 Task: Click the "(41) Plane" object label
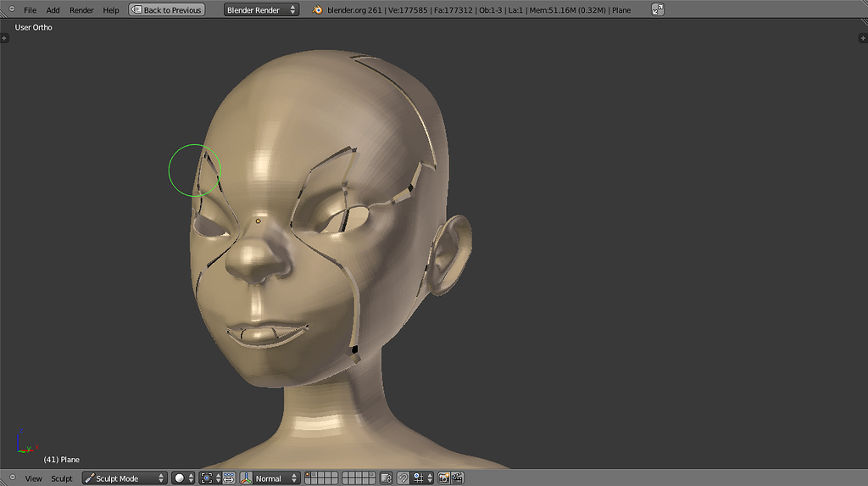[61, 460]
